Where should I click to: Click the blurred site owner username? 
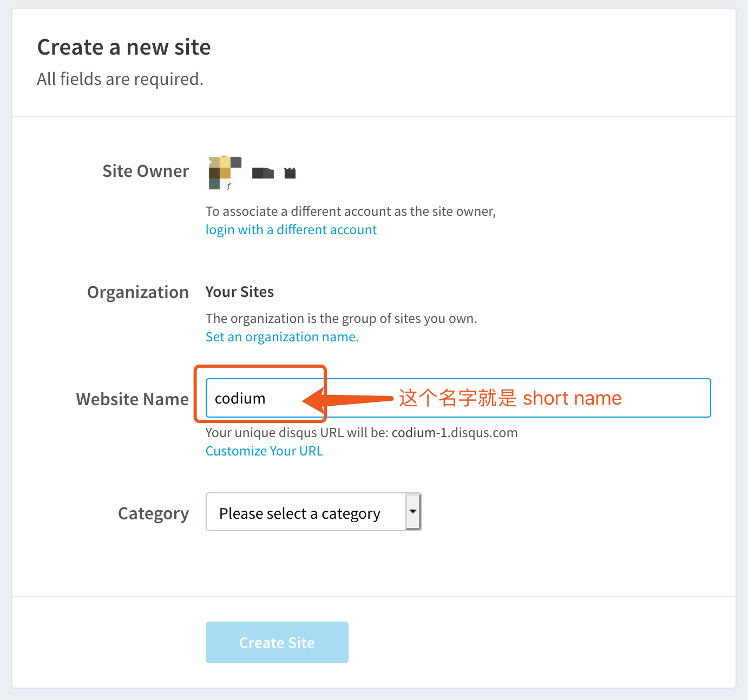tap(274, 173)
